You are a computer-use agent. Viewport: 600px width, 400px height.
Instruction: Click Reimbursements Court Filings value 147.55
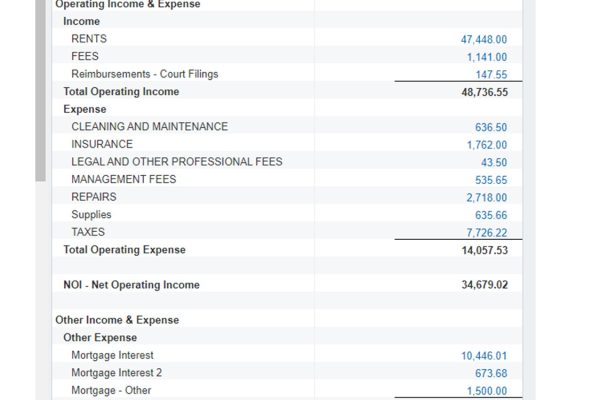click(491, 74)
